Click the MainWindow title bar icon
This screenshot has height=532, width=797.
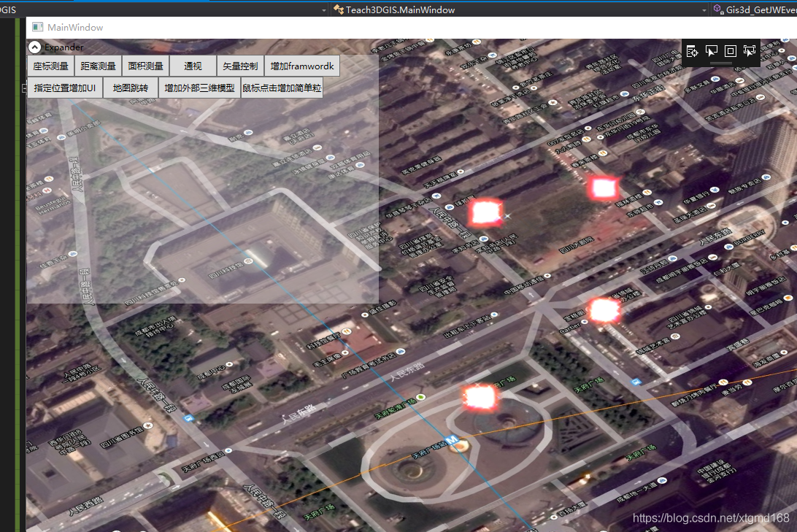[x=38, y=27]
